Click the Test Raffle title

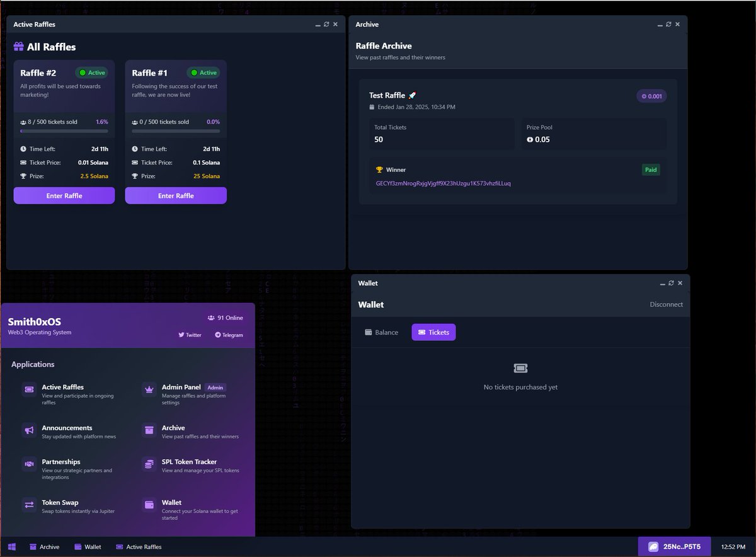click(x=387, y=95)
